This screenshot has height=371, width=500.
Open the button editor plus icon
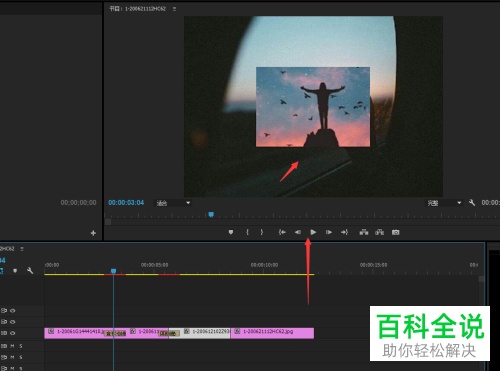93,233
